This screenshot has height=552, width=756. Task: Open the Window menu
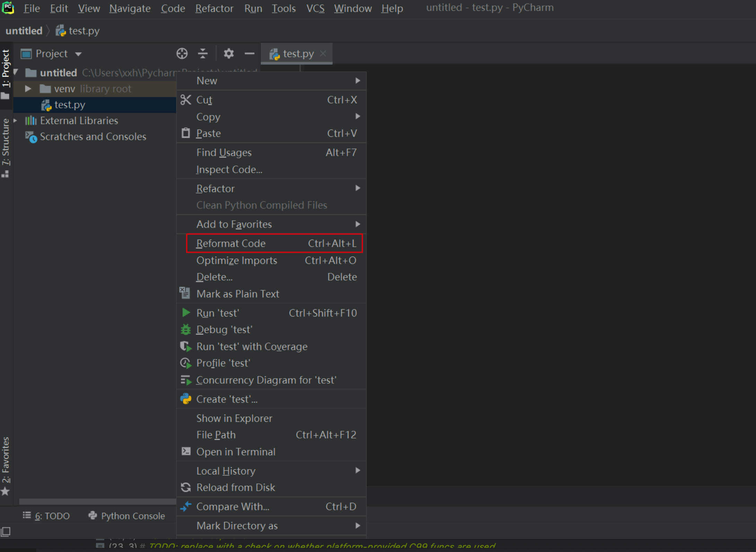tap(353, 8)
